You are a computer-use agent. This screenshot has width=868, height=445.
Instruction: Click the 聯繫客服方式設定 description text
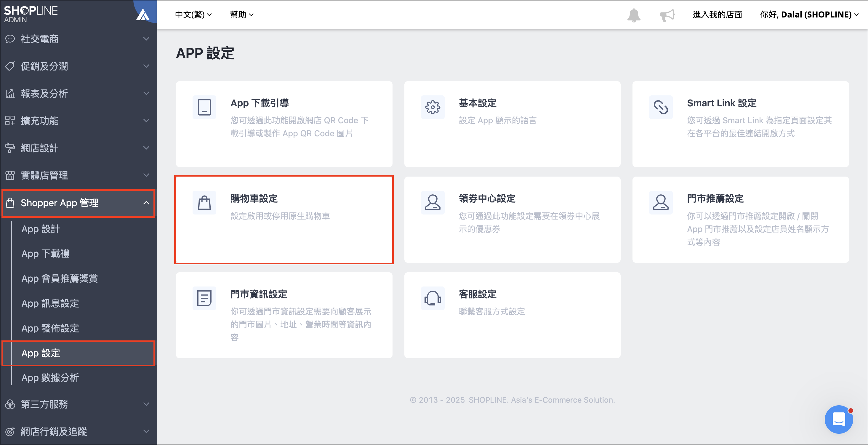tap(492, 312)
